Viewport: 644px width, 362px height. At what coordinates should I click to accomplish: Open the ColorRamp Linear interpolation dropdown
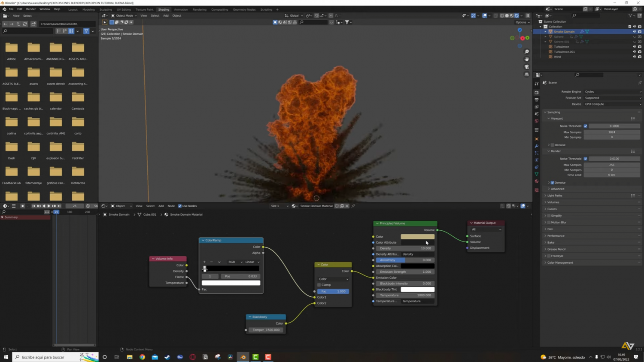click(x=252, y=262)
